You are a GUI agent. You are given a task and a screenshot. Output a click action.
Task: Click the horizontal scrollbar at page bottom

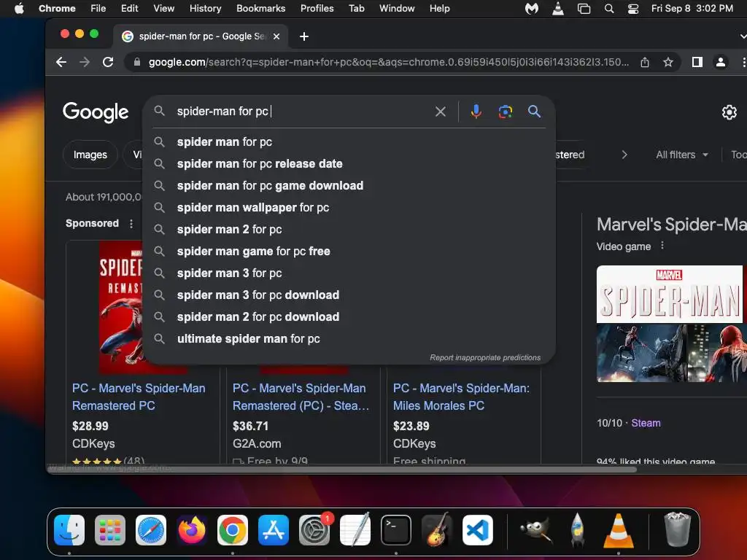pos(341,470)
